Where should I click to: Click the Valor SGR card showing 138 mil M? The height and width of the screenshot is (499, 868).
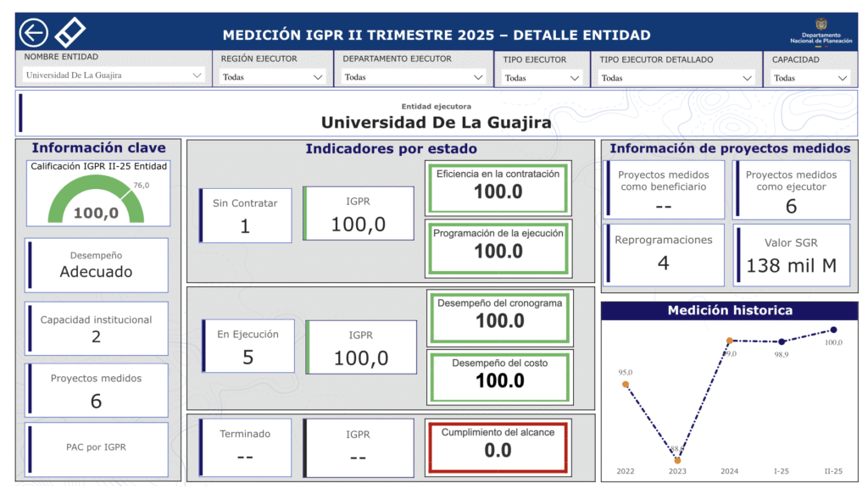point(792,254)
